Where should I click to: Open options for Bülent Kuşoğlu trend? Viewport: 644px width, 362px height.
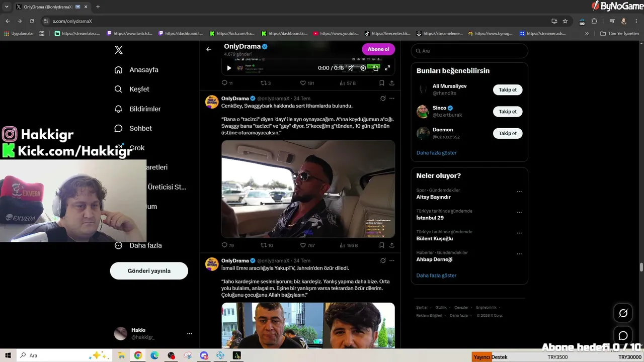point(519,233)
